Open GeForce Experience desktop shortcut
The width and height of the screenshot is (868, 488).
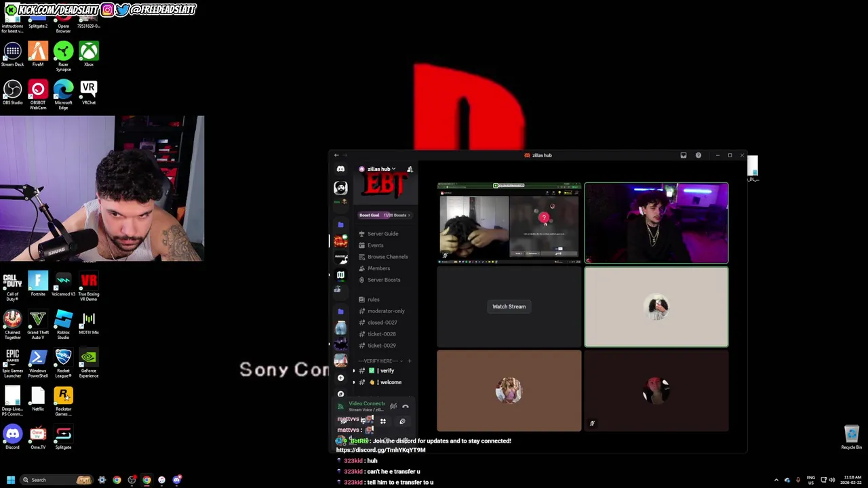coord(89,363)
